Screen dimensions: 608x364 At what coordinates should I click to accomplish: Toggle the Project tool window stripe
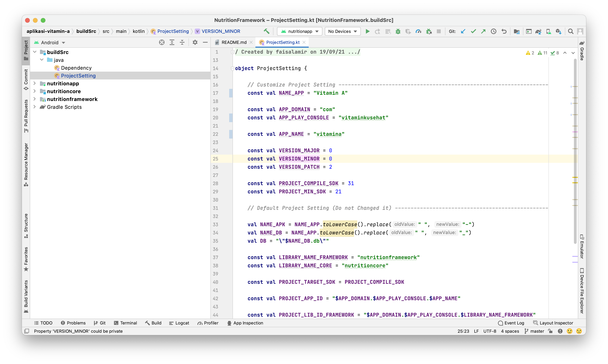(26, 50)
